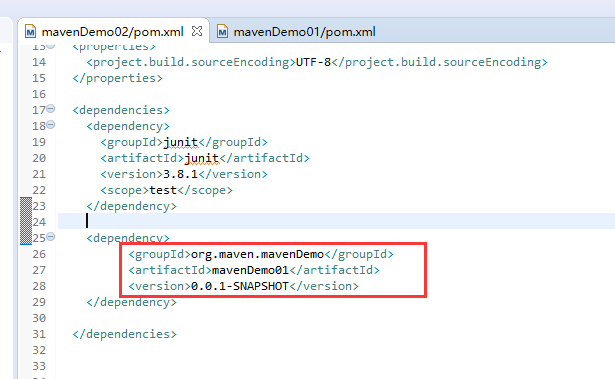Click line number 14 in the gutter
The image size is (615, 379).
39,62
